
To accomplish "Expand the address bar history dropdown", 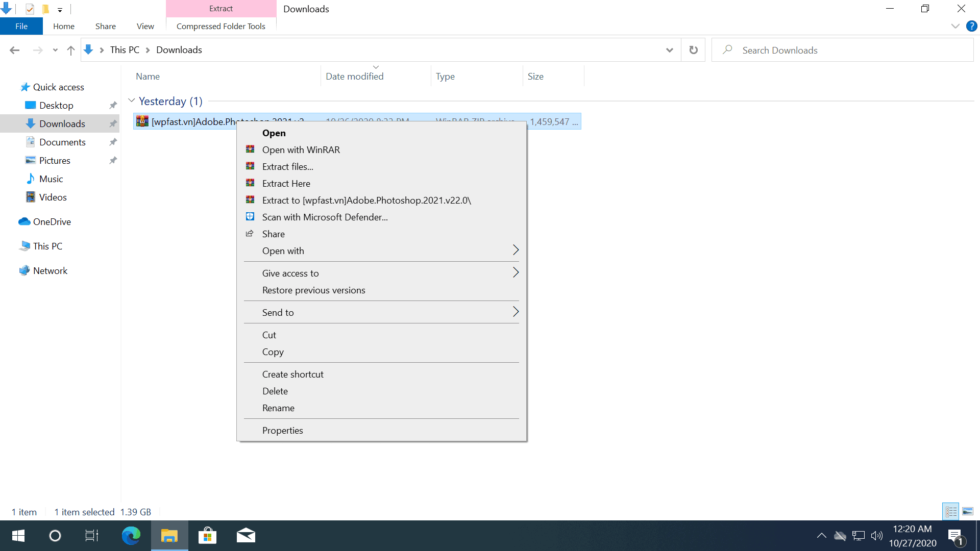I will [669, 50].
